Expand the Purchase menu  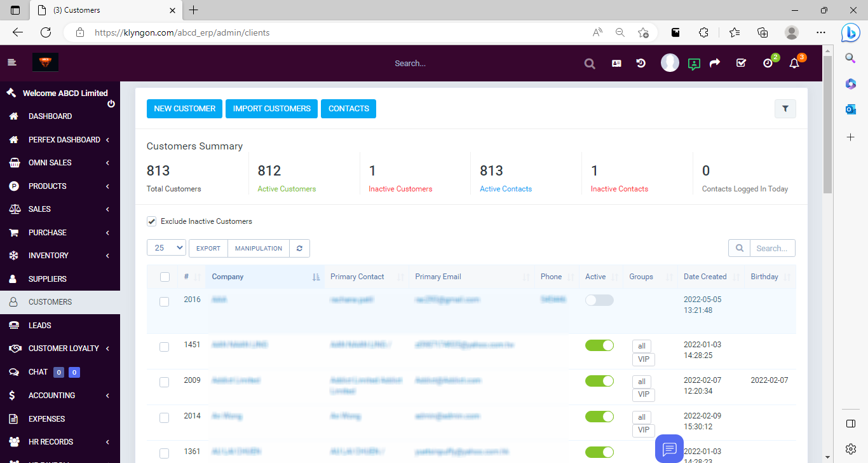pyautogui.click(x=60, y=232)
